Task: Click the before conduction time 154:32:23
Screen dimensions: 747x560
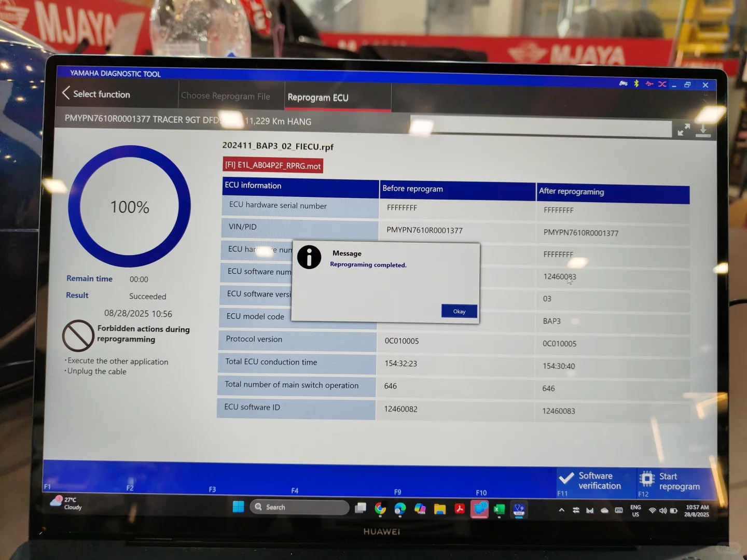Action: tap(401, 363)
